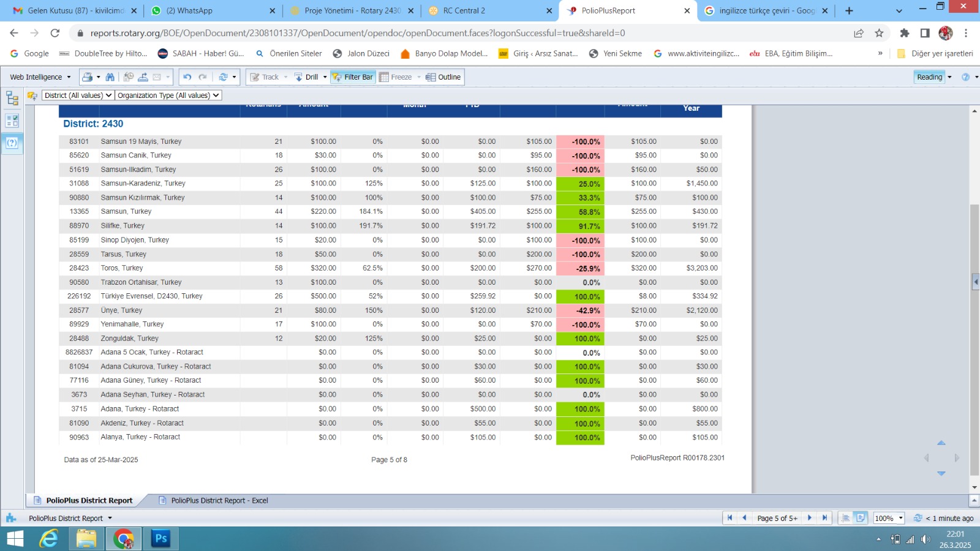Undo the last action
The height and width of the screenshot is (551, 980).
tap(187, 77)
